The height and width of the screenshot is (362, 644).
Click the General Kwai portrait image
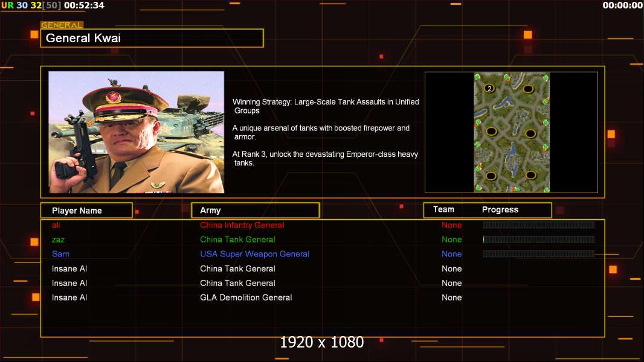click(137, 132)
